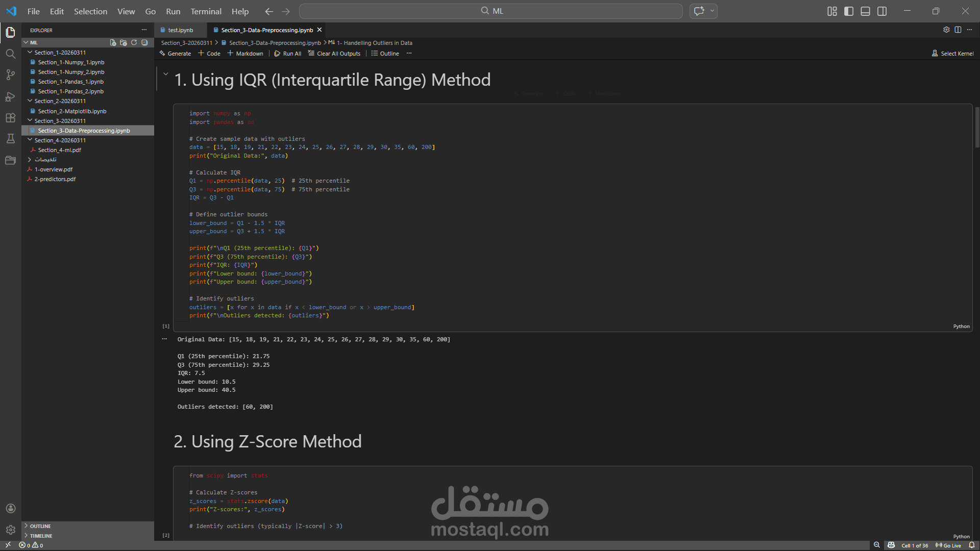Screen dimensions: 980x551
Task: Open the Terminal menu
Action: point(206,11)
